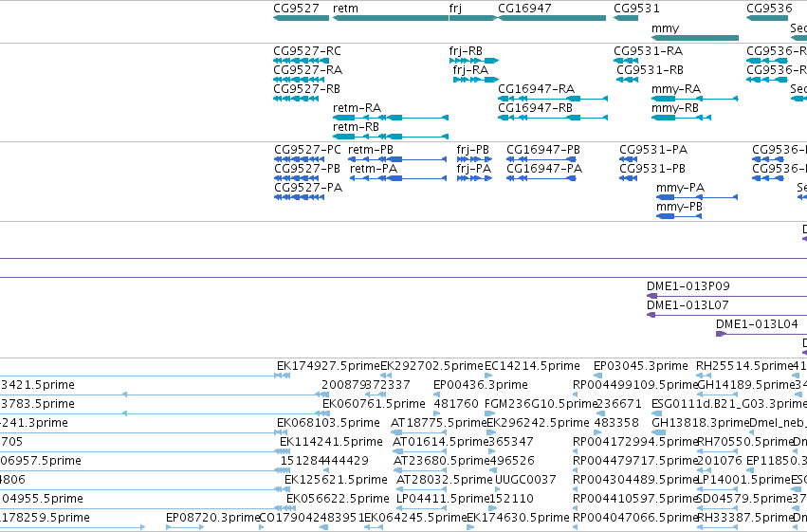807x532 pixels.
Task: Click the mmy-RA transcript label
Action: [676, 89]
